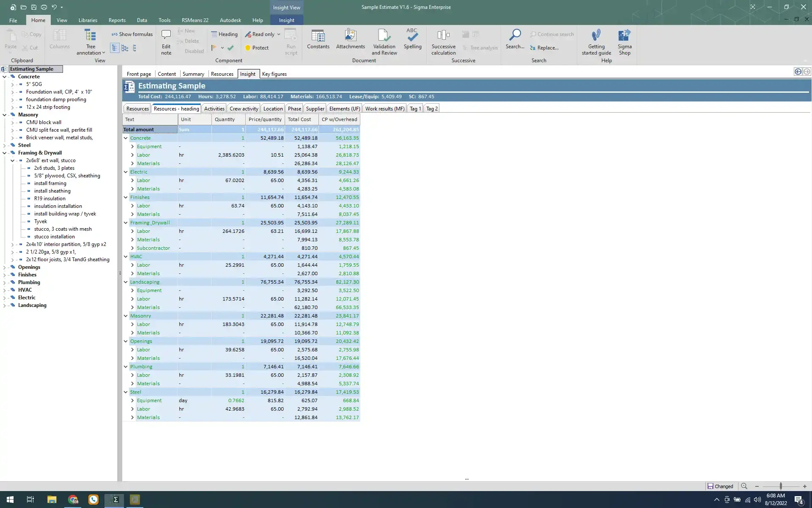Open the Sigma Shop
This screenshot has width=812, height=508.
[x=624, y=36]
